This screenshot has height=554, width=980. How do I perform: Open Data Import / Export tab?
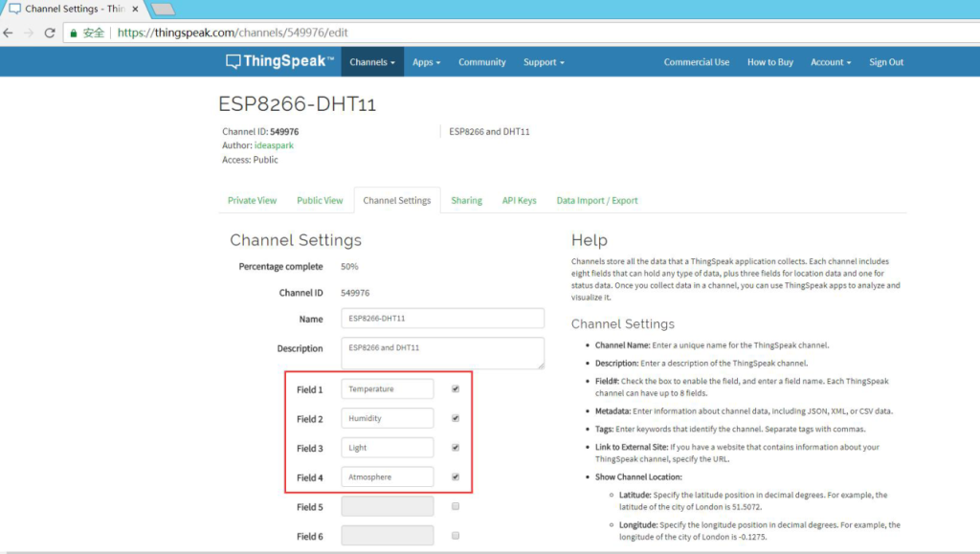[597, 201]
